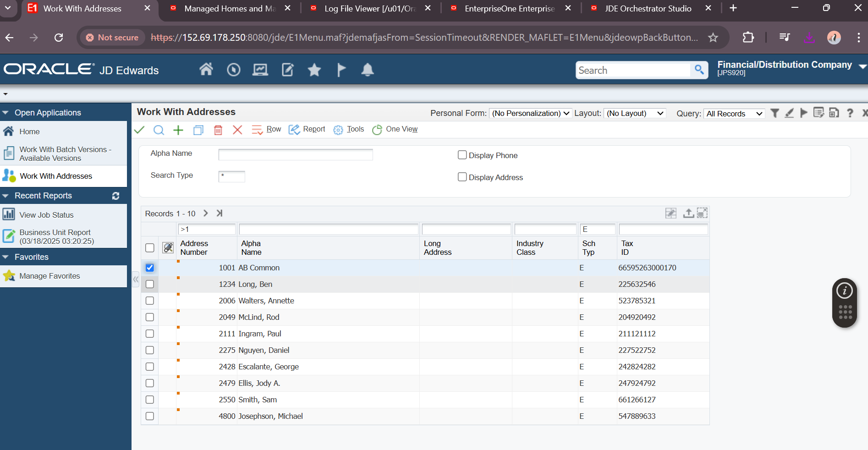Click Manage Favorites in sidebar
The width and height of the screenshot is (868, 450).
[49, 276]
